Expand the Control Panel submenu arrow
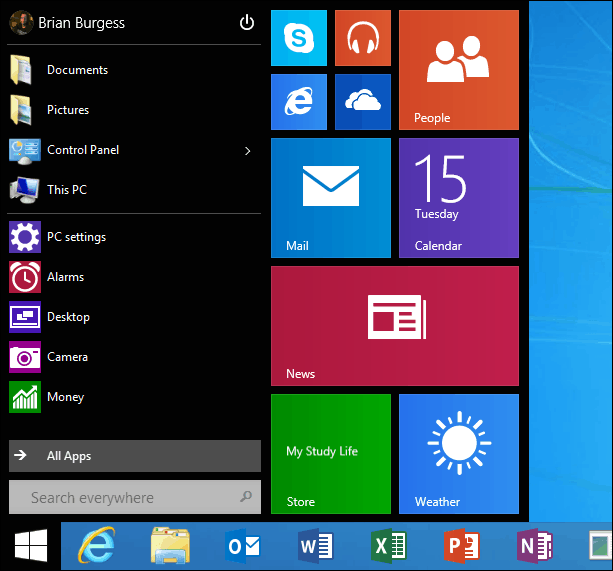 click(x=247, y=151)
